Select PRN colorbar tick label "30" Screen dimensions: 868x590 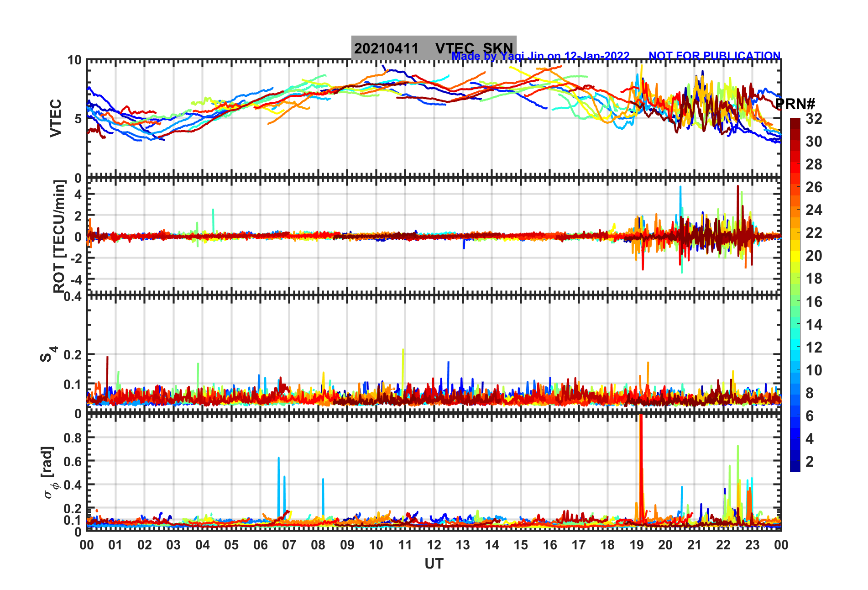814,142
